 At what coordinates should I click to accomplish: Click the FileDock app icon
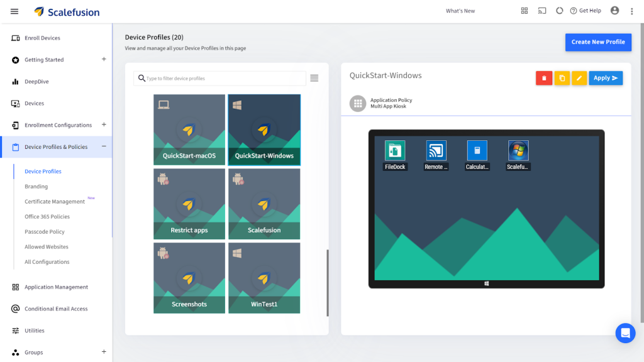click(x=395, y=151)
